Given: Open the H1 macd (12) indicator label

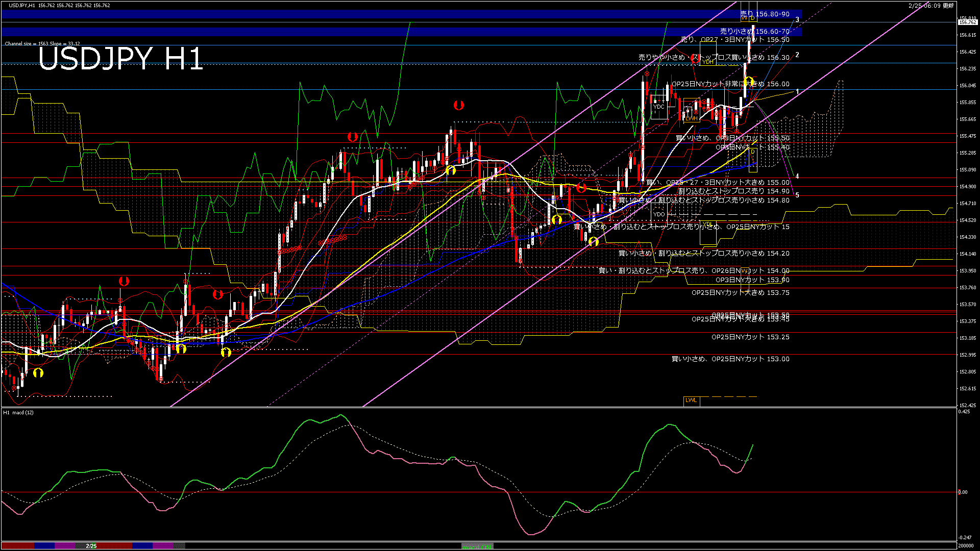Looking at the screenshot, I should [x=18, y=412].
